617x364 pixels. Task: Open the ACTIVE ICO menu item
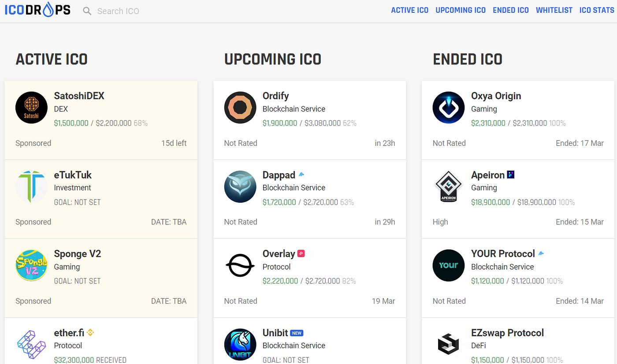point(410,10)
